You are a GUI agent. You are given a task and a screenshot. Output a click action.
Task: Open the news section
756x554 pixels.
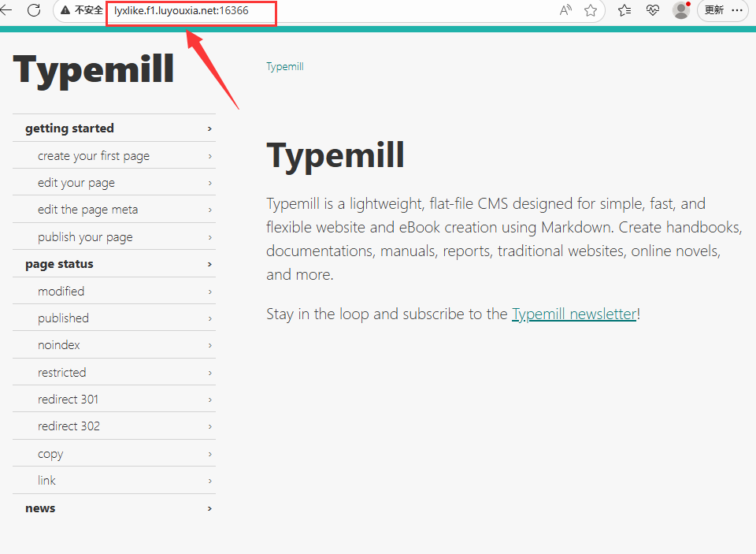tap(113, 508)
